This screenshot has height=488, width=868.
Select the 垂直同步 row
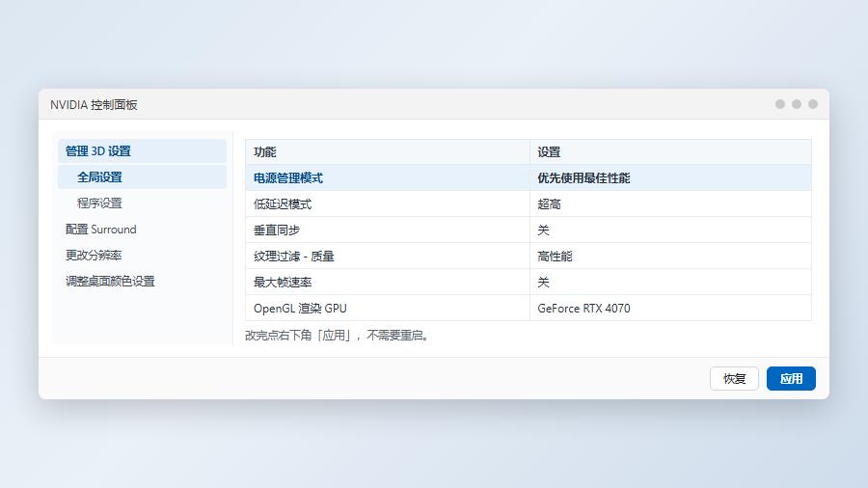(529, 230)
